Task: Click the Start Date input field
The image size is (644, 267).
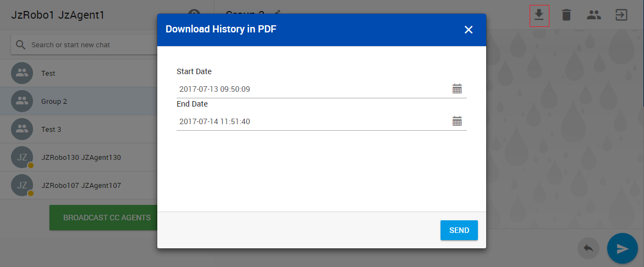Action: tap(311, 89)
